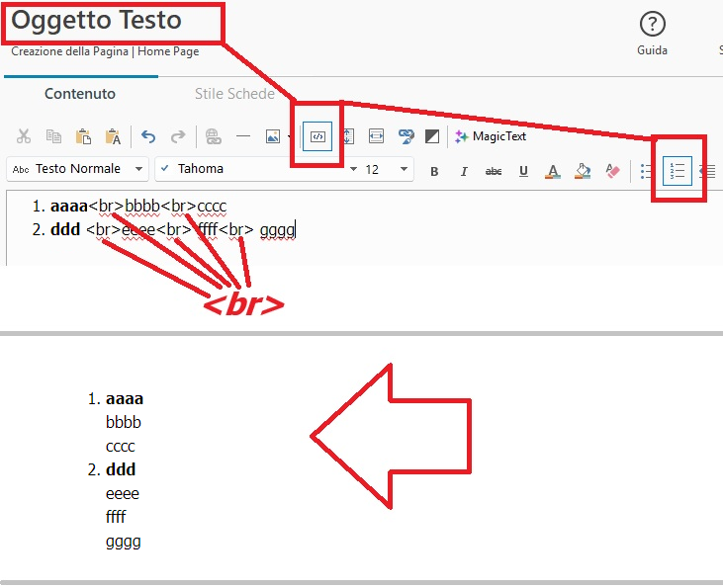Click the text color A swatch
Viewport: 723px width, 588px height.
[x=553, y=171]
